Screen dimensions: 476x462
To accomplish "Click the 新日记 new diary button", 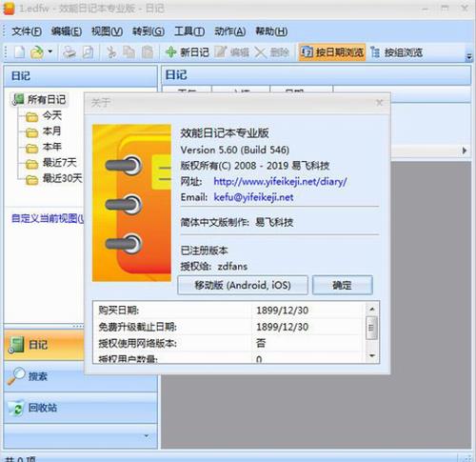I will click(188, 52).
